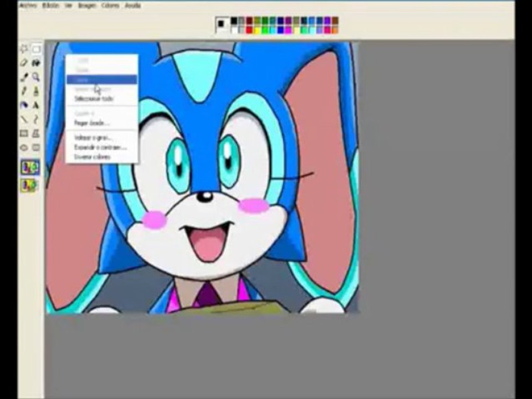This screenshot has width=532, height=399.
Task: Select the Polygon shape tool
Action: click(x=36, y=134)
